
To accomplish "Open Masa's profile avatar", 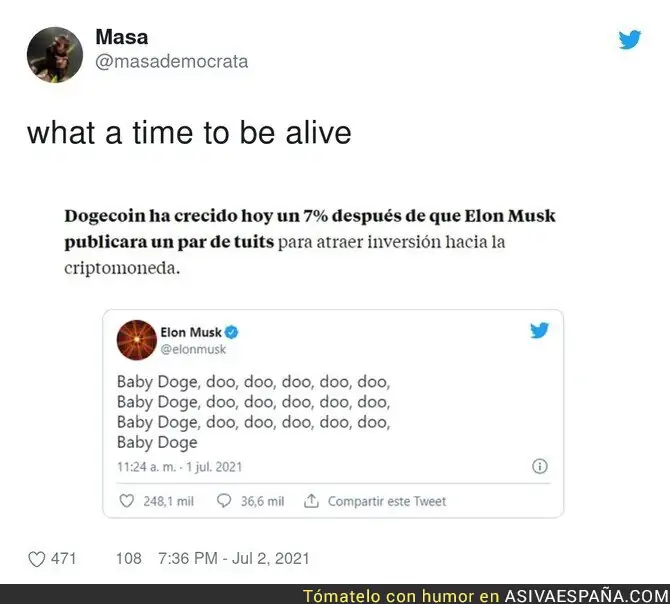I will click(x=55, y=55).
